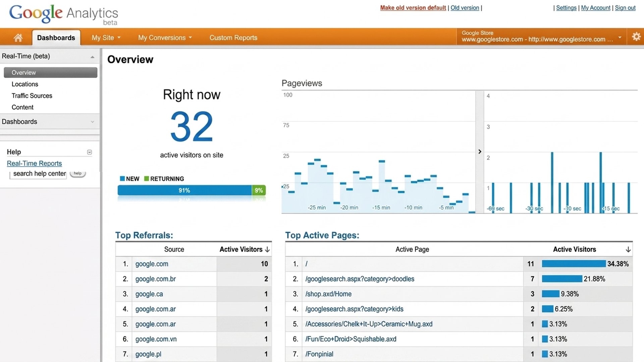
Task: Click the 32 active visitors count
Action: 192,127
